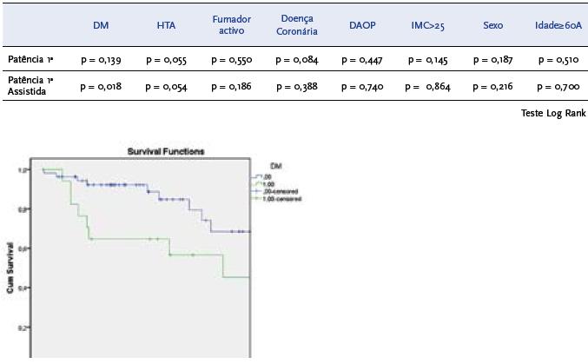
Task: Click the blue ,00 legend line marker
Action: [257, 176]
